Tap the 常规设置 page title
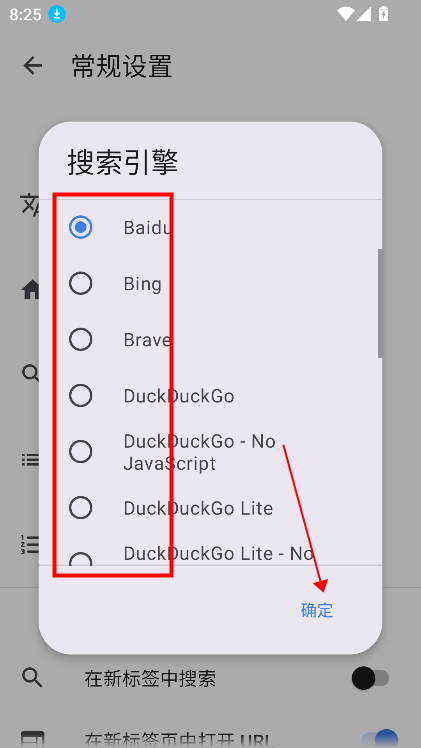 coord(122,66)
